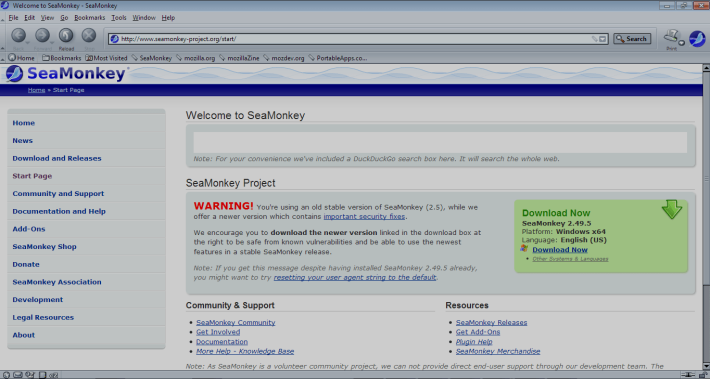Screen dimensions: 710x379
Task: Open Composer from the status bar
Action: tap(30, 375)
